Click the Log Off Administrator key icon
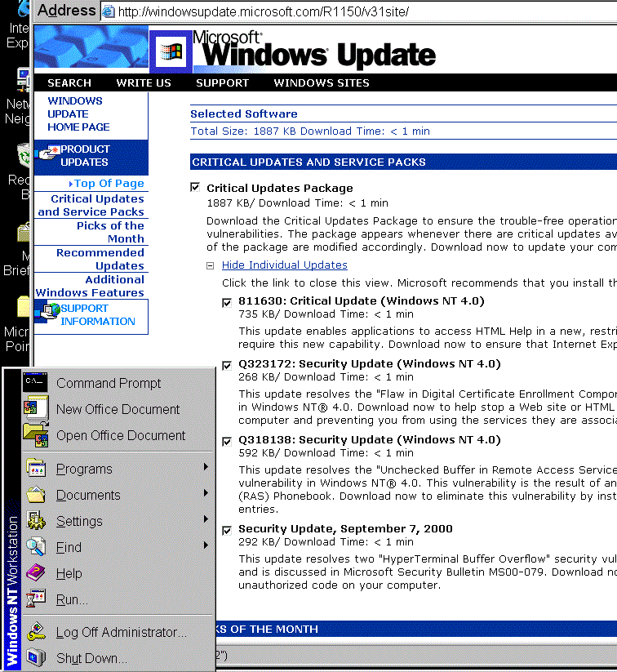Screen dimensions: 617x672 [34, 632]
